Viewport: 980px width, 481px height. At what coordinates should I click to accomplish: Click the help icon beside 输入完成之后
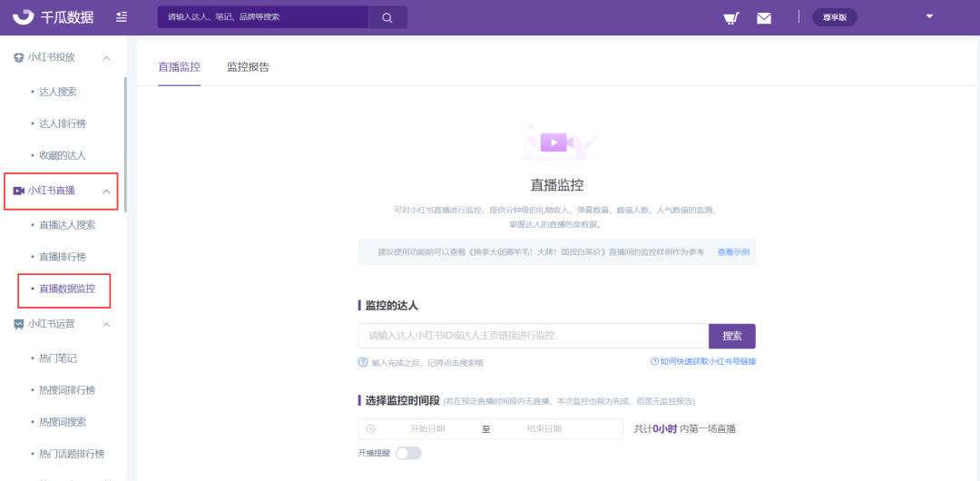(x=362, y=362)
